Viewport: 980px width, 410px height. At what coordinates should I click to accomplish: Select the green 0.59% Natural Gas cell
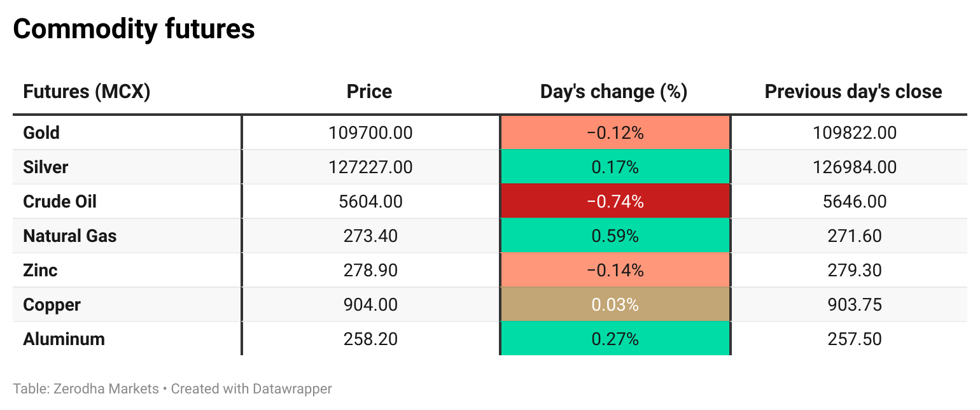pos(615,236)
